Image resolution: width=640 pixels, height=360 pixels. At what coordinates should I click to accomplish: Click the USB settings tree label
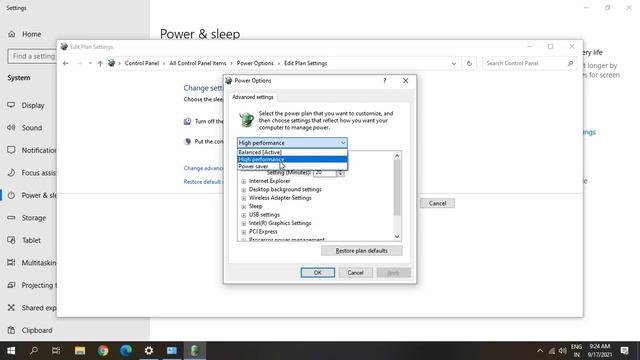pos(264,215)
